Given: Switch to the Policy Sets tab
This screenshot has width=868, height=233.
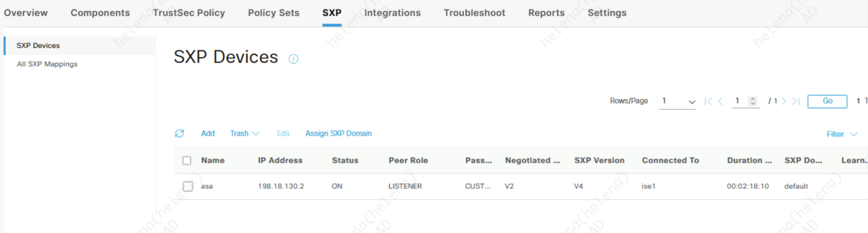Looking at the screenshot, I should click(x=273, y=13).
